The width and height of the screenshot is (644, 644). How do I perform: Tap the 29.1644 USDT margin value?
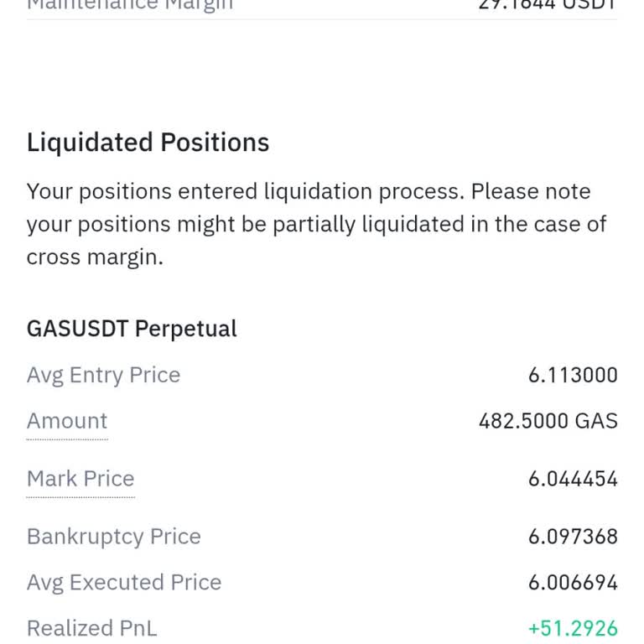click(x=547, y=5)
